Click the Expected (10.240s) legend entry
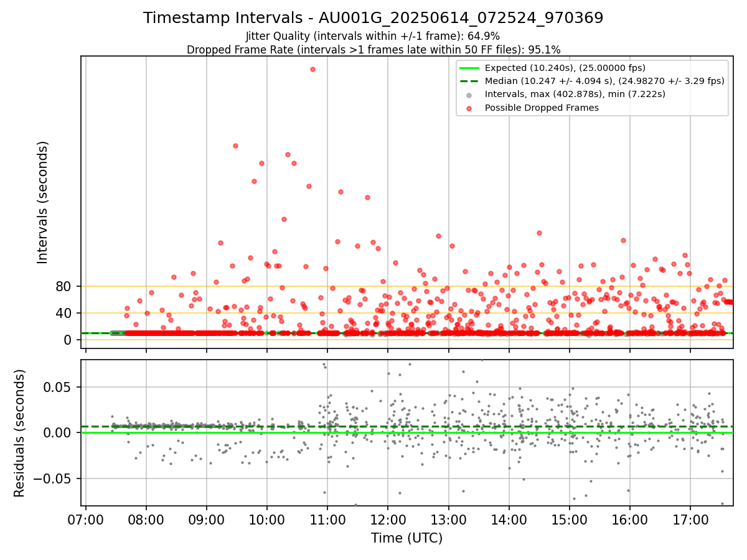 pos(565,68)
